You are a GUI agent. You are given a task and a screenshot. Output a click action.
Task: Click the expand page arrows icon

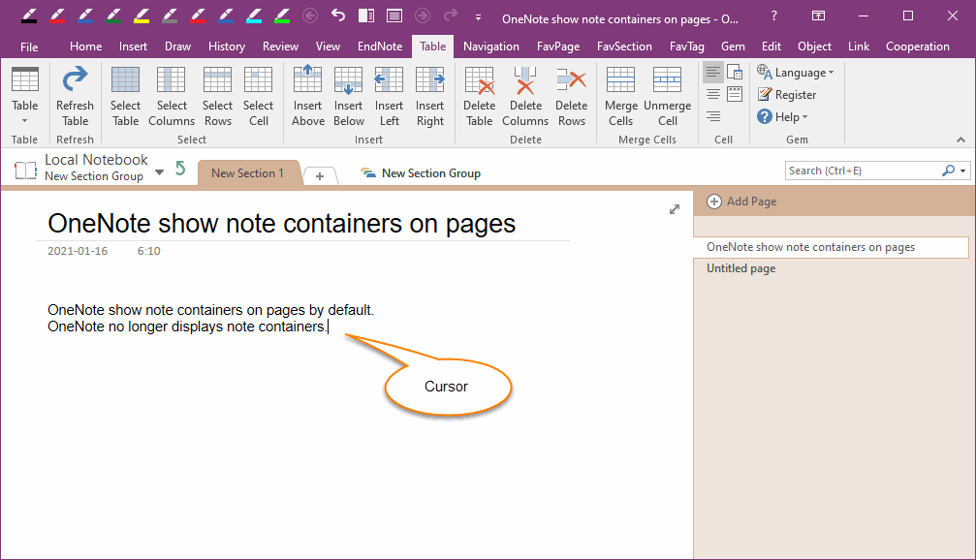click(675, 209)
